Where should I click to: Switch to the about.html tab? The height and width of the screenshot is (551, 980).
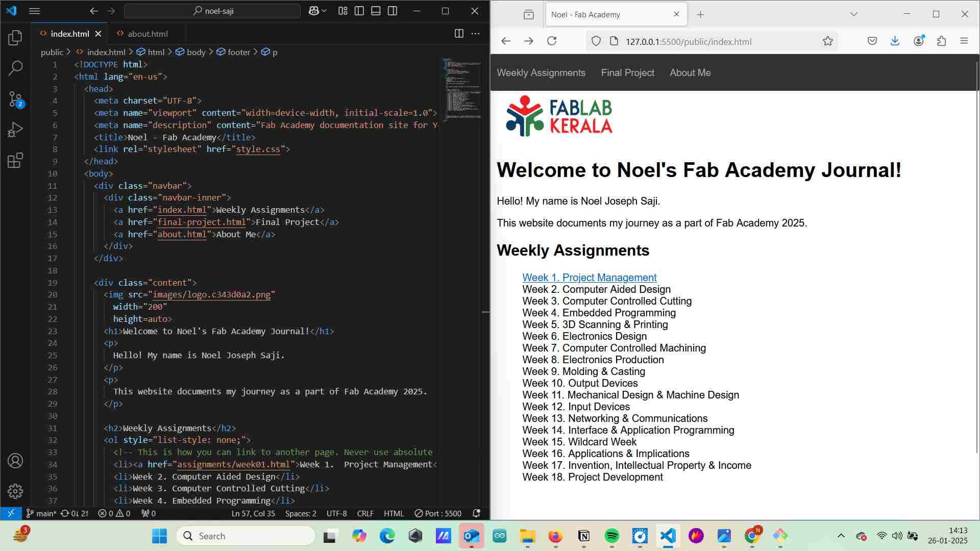click(148, 33)
